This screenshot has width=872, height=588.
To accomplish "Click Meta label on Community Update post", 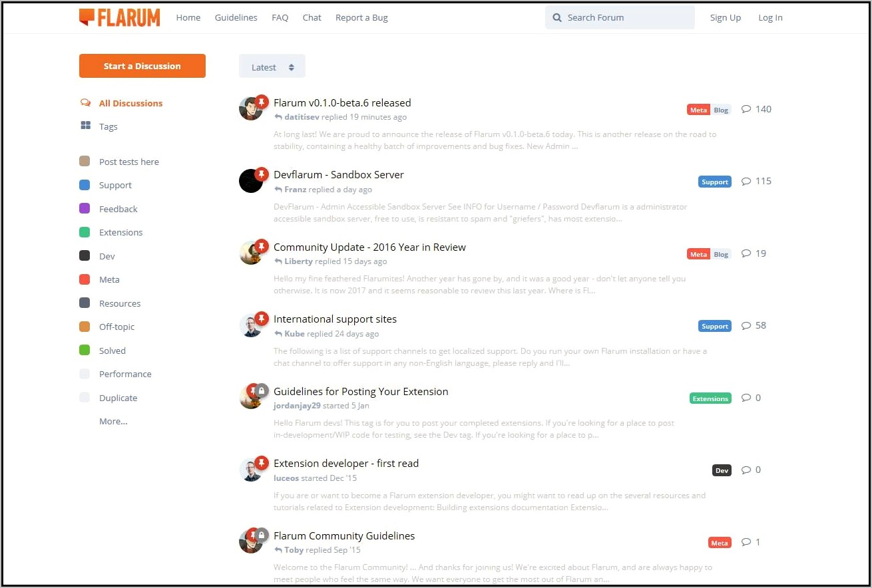I will coord(699,254).
